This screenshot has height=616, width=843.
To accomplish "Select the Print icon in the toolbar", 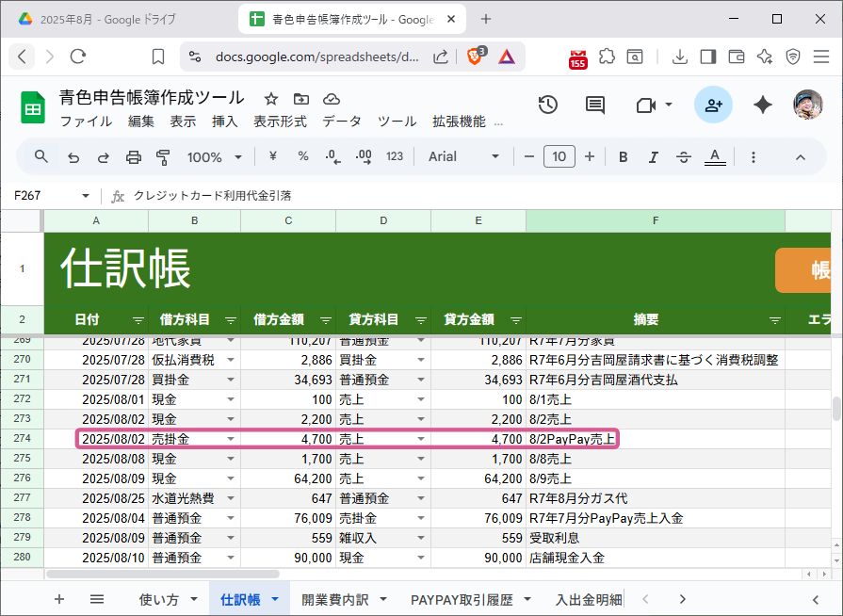I will (x=131, y=156).
